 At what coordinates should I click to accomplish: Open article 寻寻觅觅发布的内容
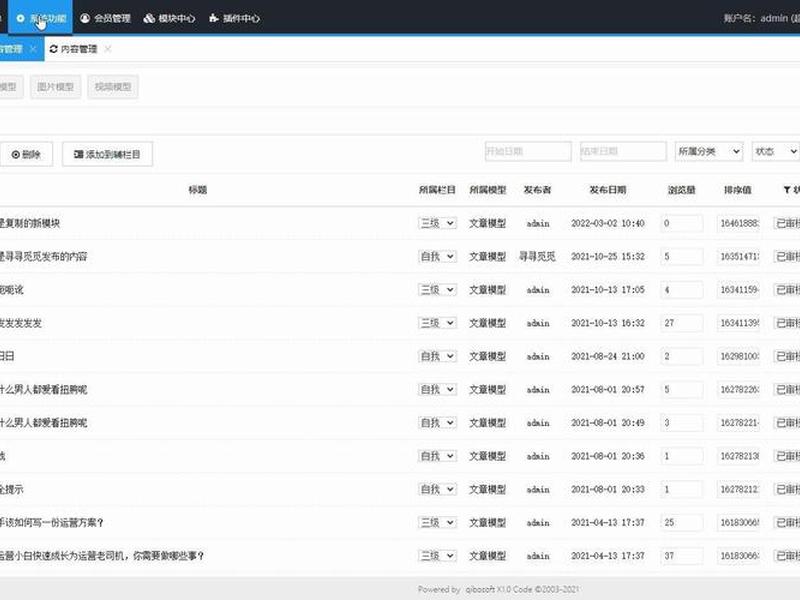click(43, 256)
